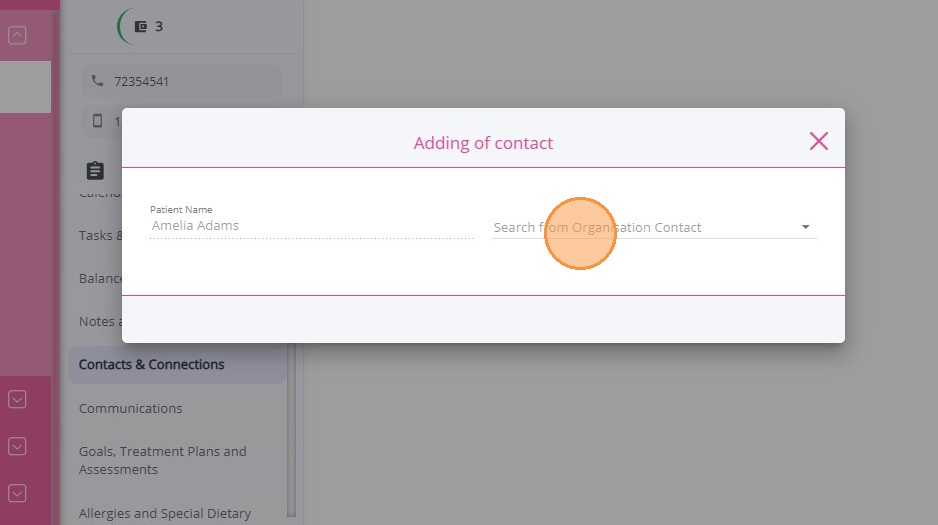Collapse the top section chevron in left navigation

[x=17, y=36]
